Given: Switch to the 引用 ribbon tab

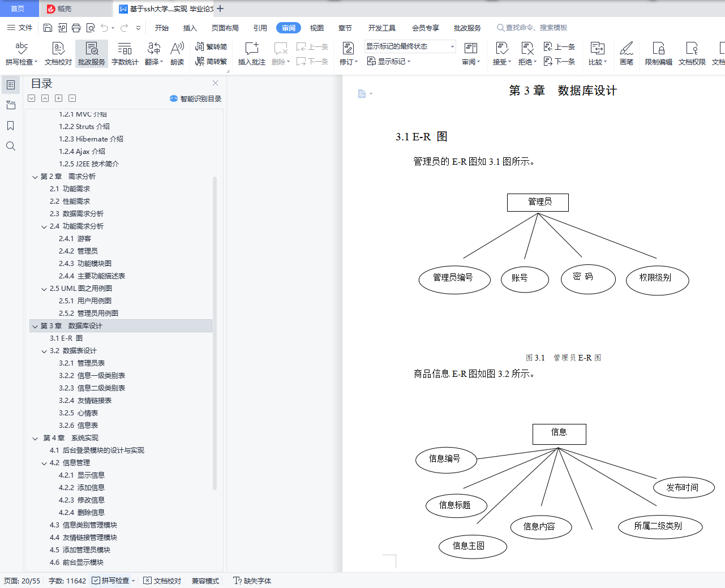Looking at the screenshot, I should tap(260, 28).
